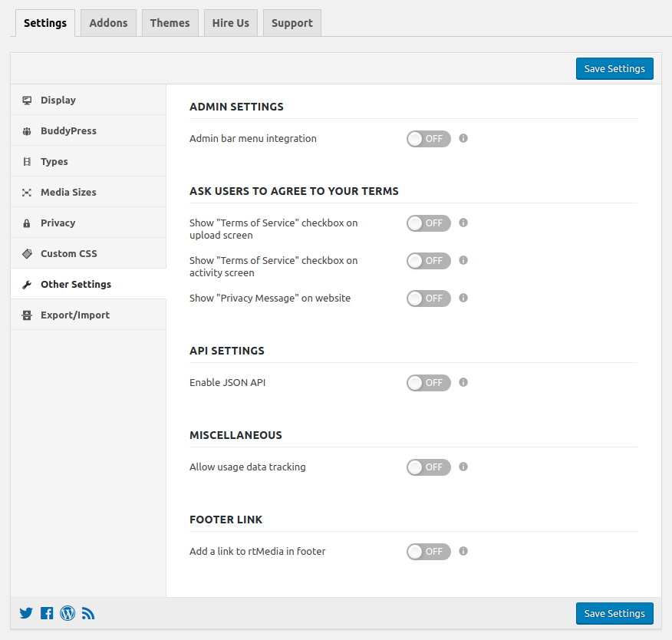Click info icon beside Admin bar menu integration

pyautogui.click(x=463, y=139)
